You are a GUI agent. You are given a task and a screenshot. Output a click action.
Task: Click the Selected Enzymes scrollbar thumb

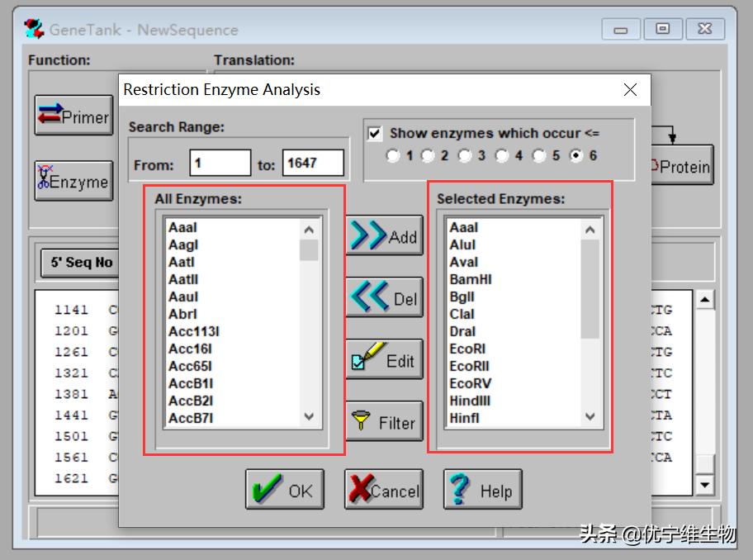[590, 289]
